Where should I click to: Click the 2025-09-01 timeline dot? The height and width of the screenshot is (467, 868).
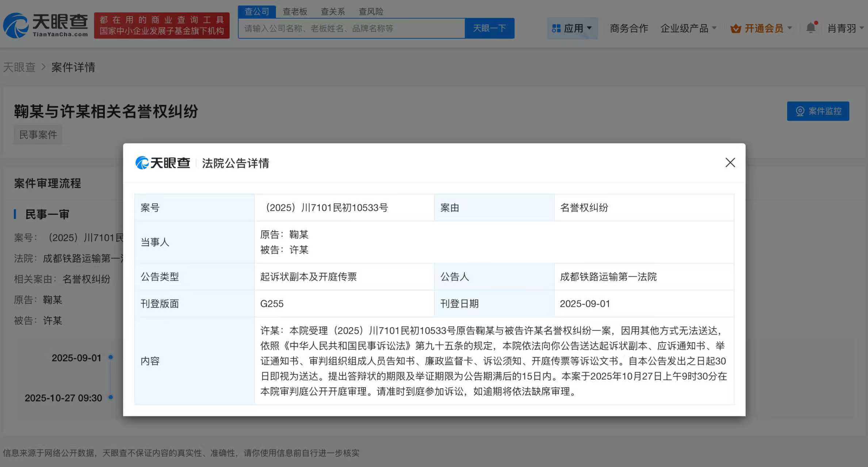(x=111, y=357)
